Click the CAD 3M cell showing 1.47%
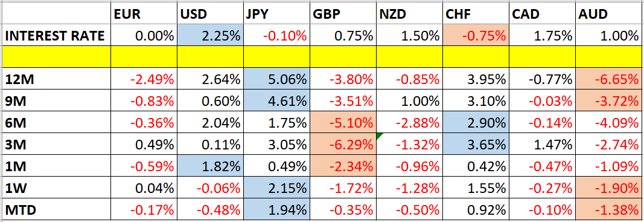Screen dimensions: 644x222 pyautogui.click(x=543, y=144)
